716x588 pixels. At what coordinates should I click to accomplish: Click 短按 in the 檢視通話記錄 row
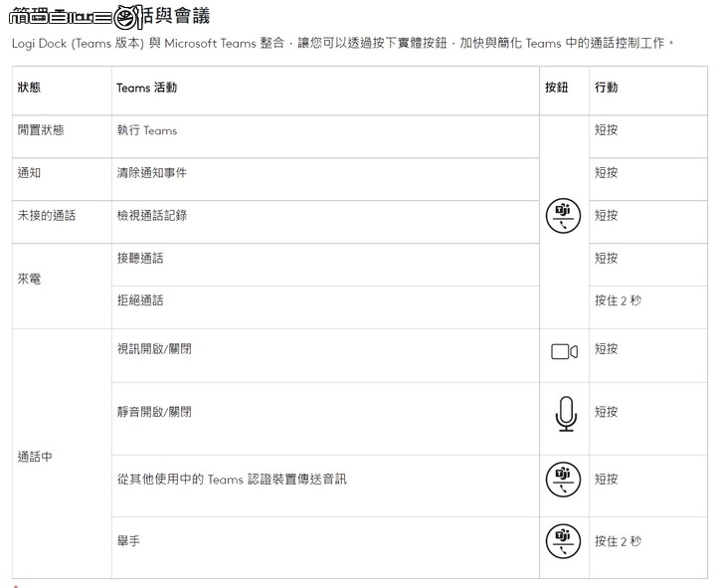point(606,215)
